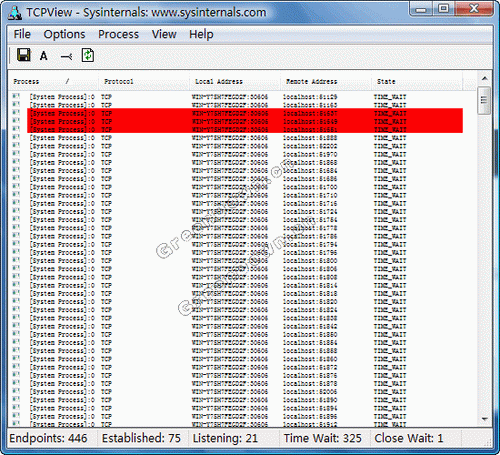Click the 'Established: 75' status bar entry
This screenshot has width=500, height=455.
pyautogui.click(x=141, y=438)
